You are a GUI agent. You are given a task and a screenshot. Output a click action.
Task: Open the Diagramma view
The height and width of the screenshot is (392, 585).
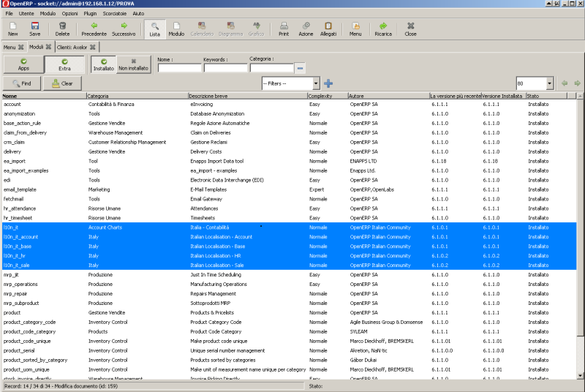[230, 29]
